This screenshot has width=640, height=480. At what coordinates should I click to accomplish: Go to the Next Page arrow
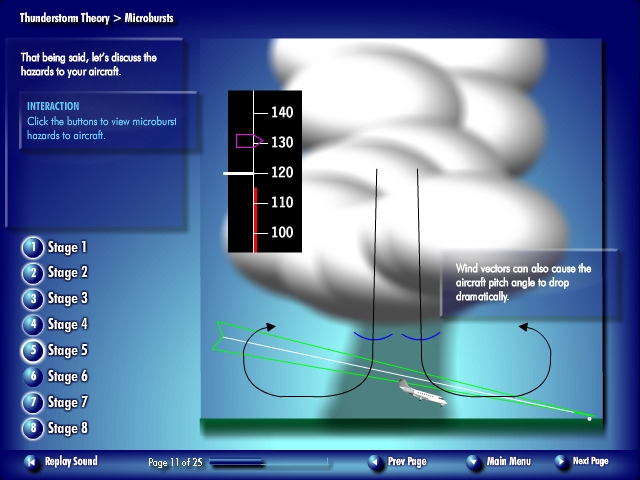click(x=562, y=462)
